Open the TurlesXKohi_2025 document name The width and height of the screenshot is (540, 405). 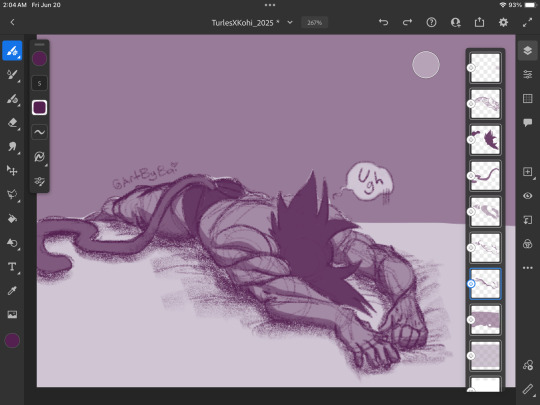(245, 23)
